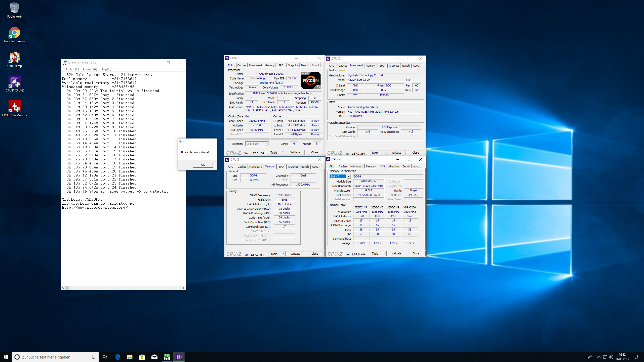
Task: Switch to SPD tab in Memory window
Action: pyautogui.click(x=281, y=167)
